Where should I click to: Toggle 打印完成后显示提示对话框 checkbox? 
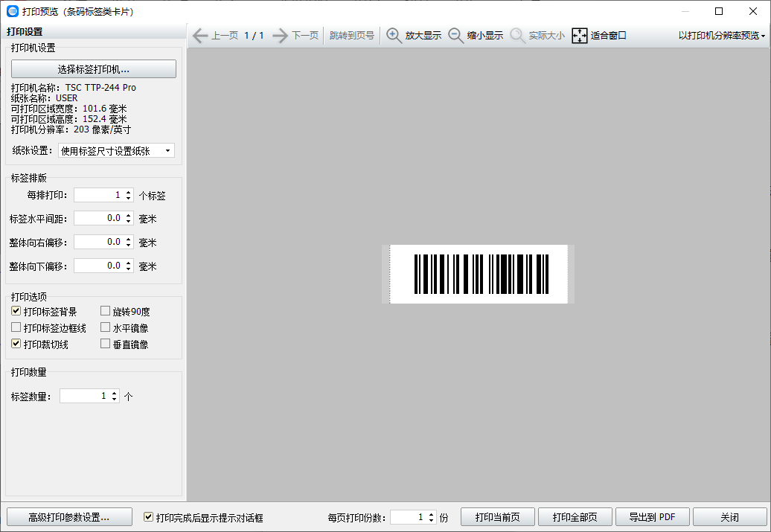[x=148, y=517]
